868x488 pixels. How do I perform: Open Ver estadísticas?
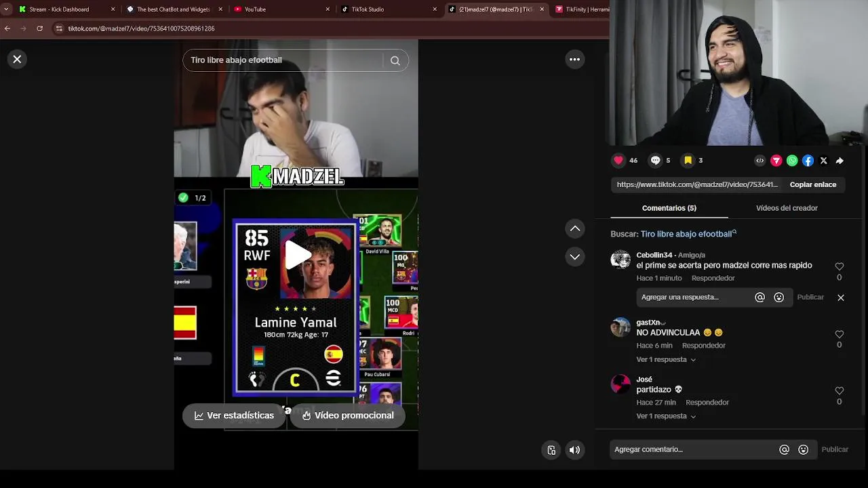234,415
